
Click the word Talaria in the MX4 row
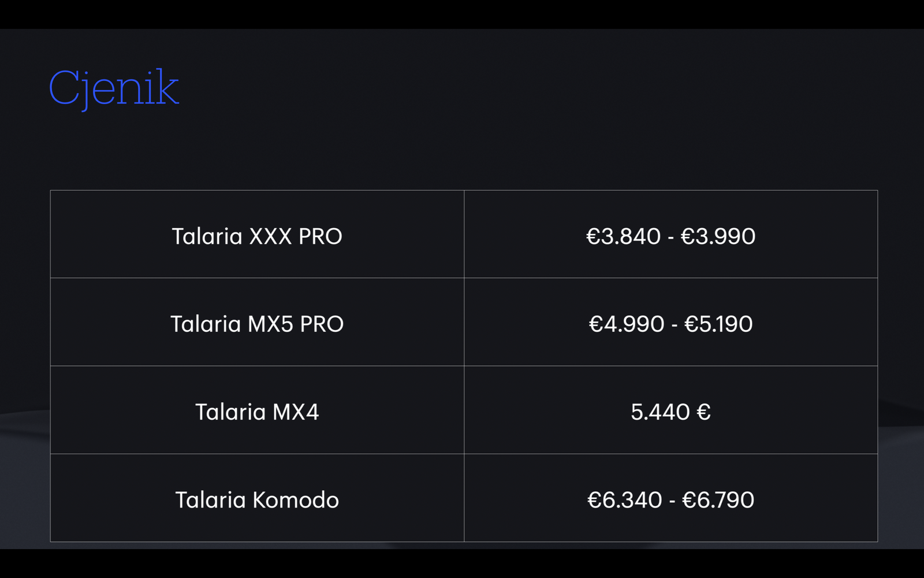(x=230, y=412)
